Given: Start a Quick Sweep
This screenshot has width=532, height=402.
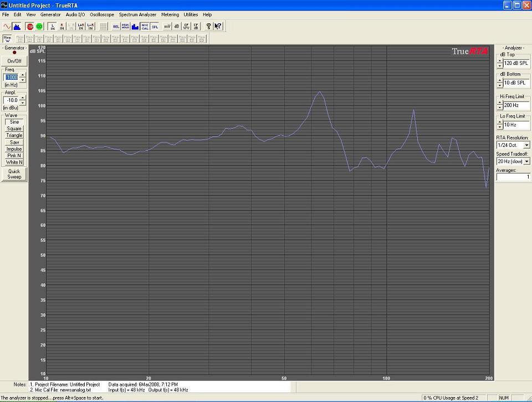Looking at the screenshot, I should coord(14,174).
